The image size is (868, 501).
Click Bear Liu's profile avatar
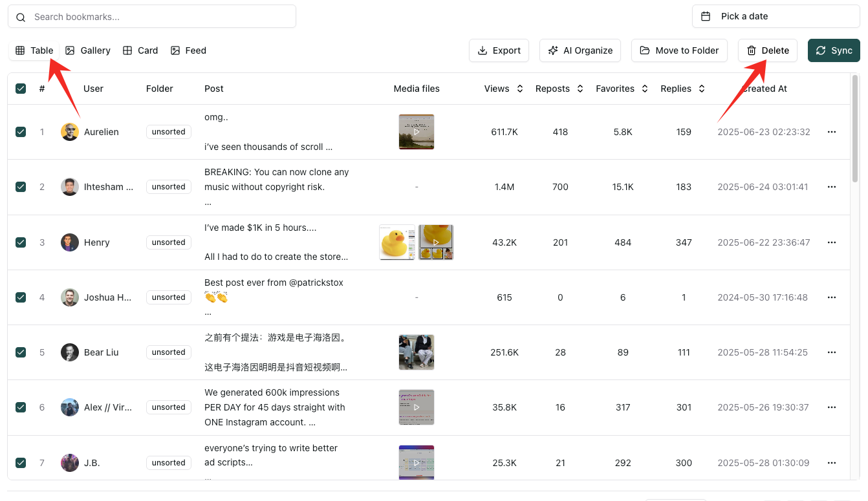pos(70,352)
